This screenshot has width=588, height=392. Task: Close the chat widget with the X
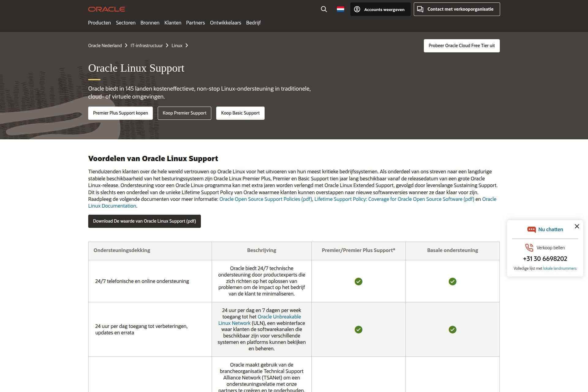point(577,226)
